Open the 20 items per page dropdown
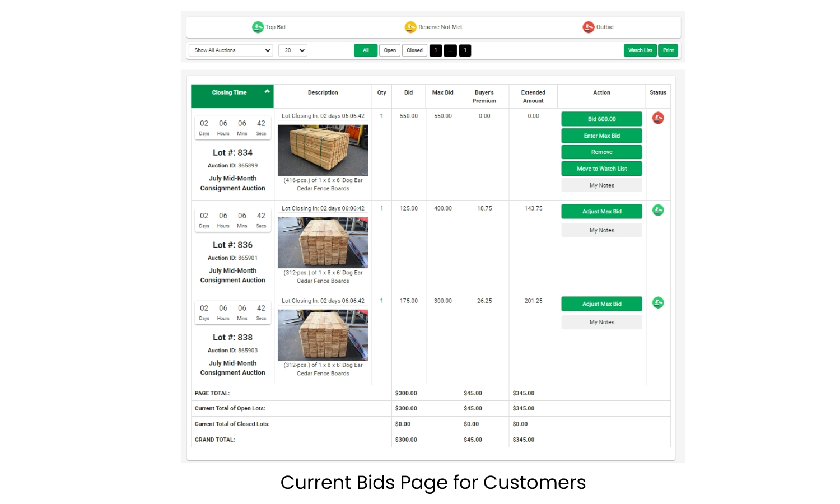Screen dimensions: 840x504 (x=293, y=50)
